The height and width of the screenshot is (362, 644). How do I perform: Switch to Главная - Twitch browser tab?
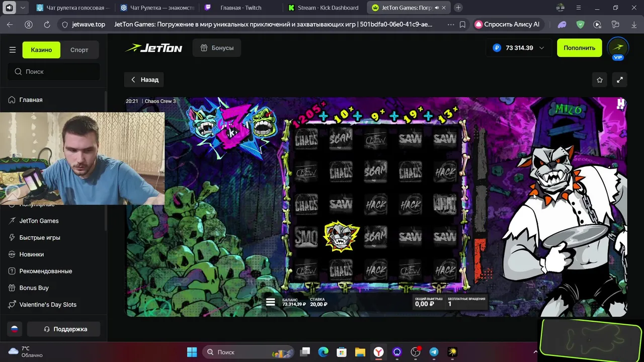(240, 8)
